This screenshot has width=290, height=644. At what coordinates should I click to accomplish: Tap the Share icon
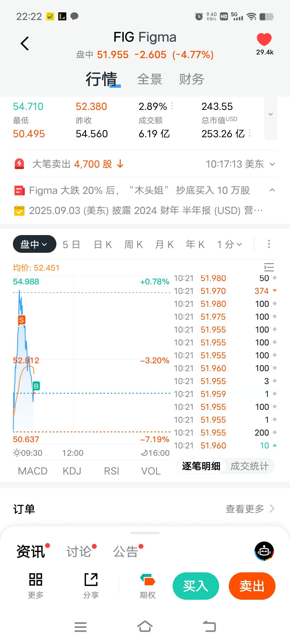click(x=91, y=586)
